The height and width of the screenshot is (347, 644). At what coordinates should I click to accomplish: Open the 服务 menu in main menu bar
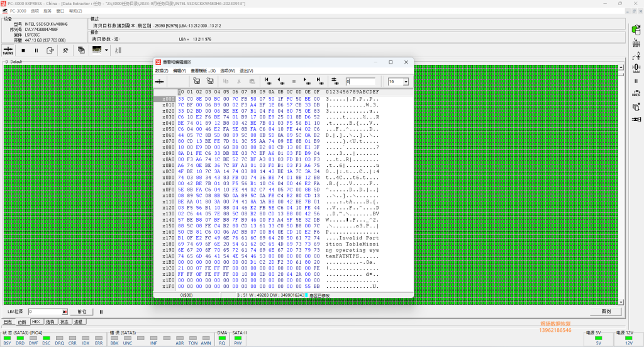pyautogui.click(x=48, y=11)
